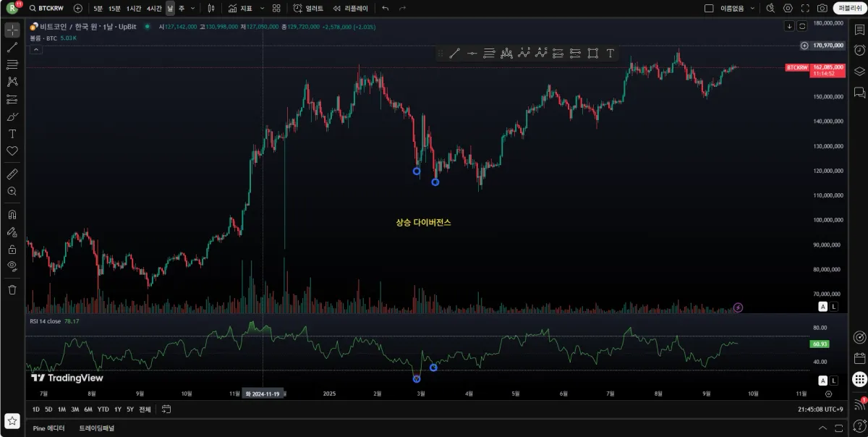Click the add symbol plus icon
This screenshot has width=868, height=437.
pyautogui.click(x=78, y=8)
